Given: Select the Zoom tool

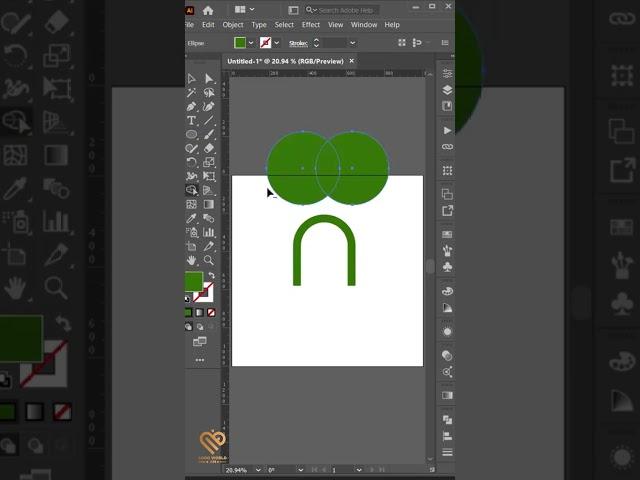Looking at the screenshot, I should tap(209, 260).
